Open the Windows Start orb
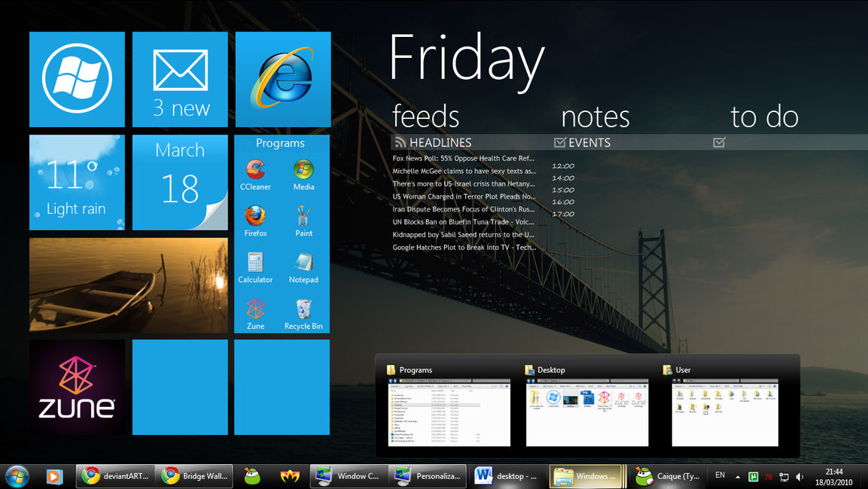Screen dimensions: 868x489 tap(17, 476)
